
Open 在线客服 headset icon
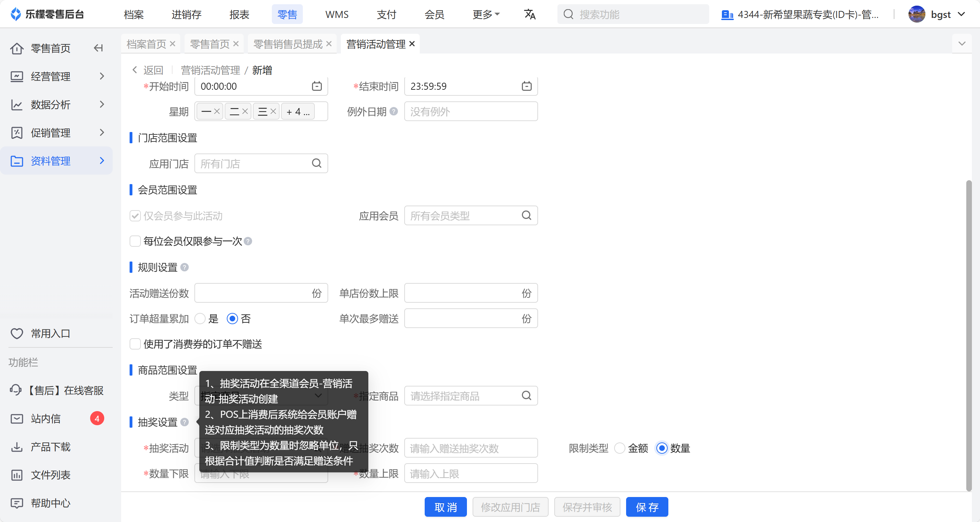pyautogui.click(x=16, y=390)
